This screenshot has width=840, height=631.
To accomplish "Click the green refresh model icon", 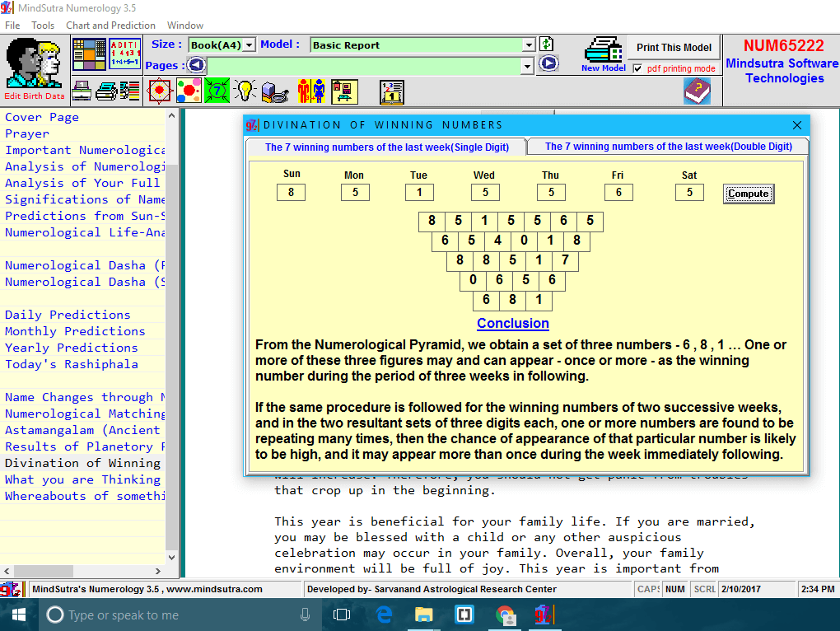I will pos(547,44).
